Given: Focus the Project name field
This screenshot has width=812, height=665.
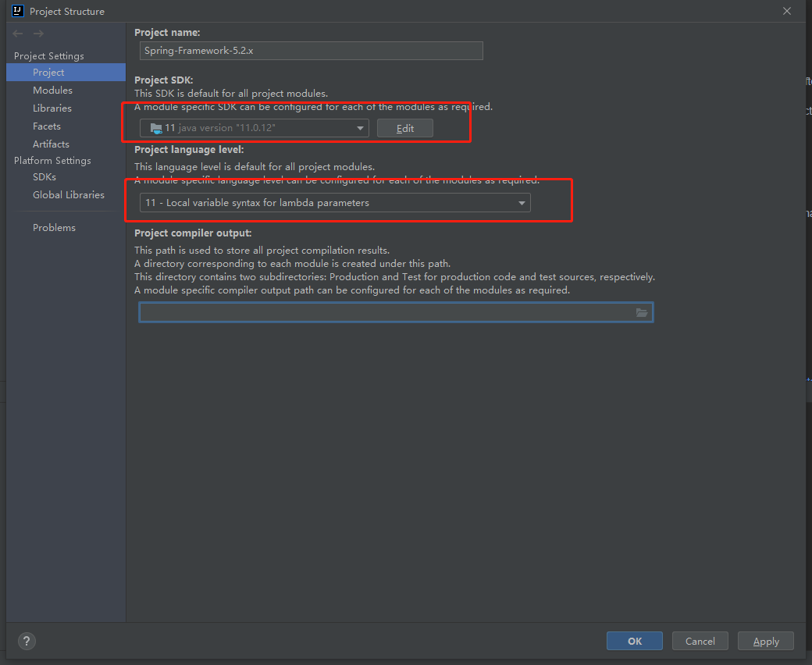Looking at the screenshot, I should (x=312, y=51).
